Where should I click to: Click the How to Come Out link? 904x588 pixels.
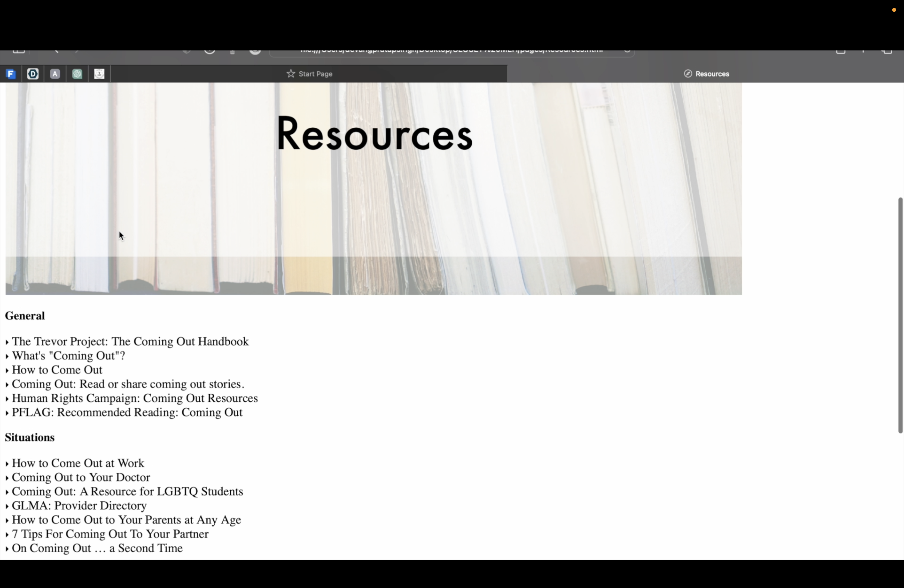[57, 370]
